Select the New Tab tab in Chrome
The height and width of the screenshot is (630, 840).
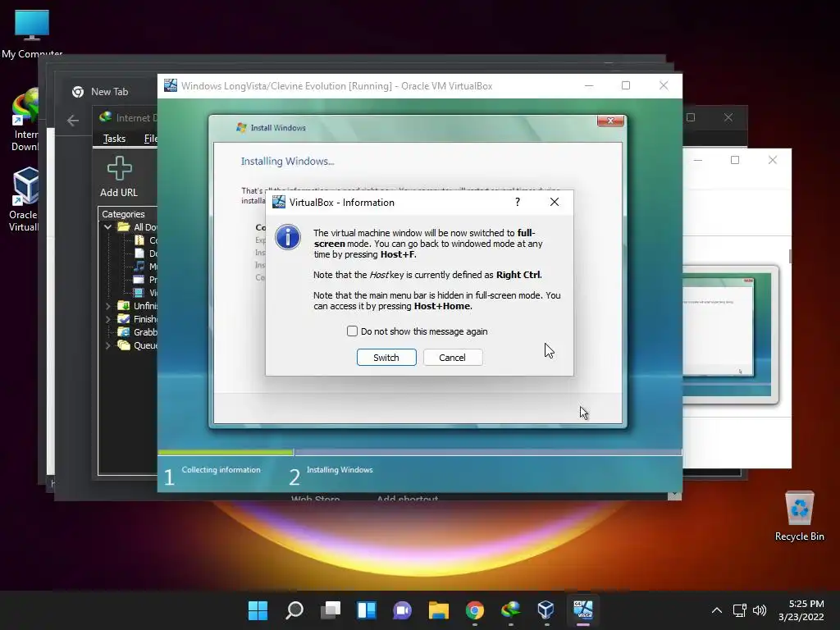[109, 92]
